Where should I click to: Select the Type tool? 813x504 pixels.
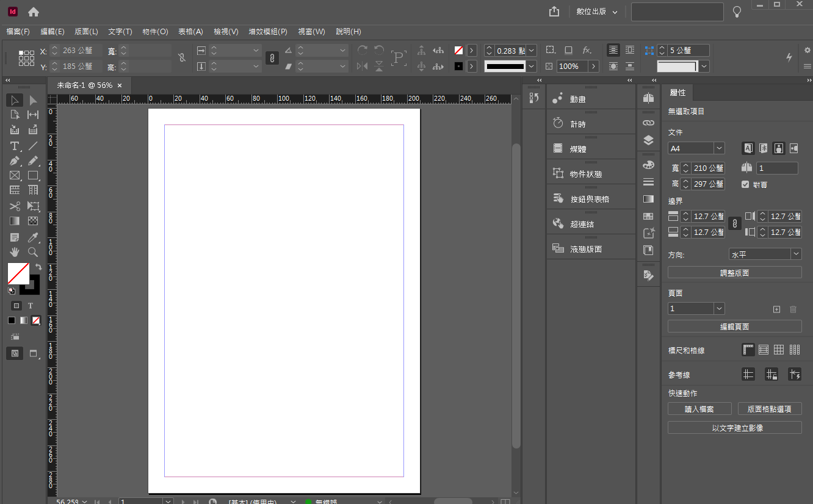click(x=15, y=146)
